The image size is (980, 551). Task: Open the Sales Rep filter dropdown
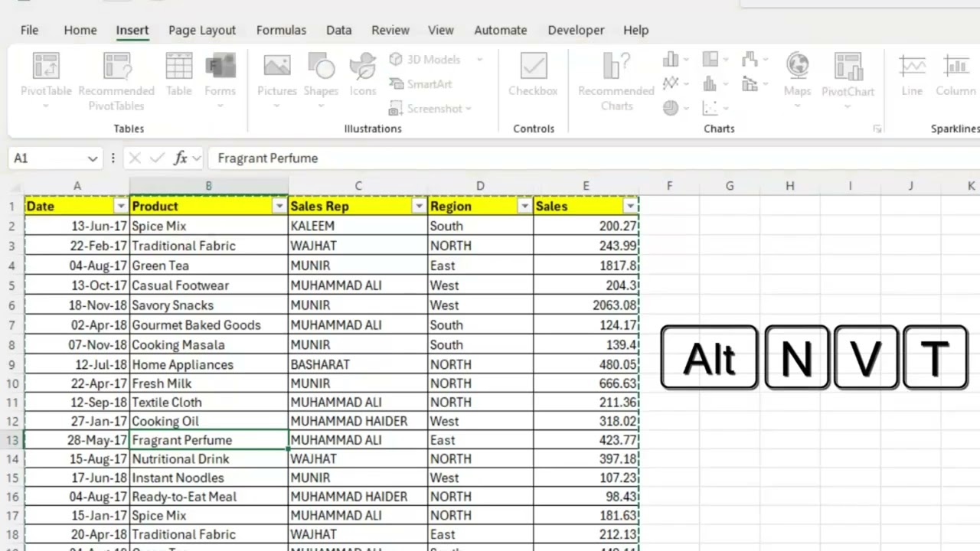(x=419, y=207)
